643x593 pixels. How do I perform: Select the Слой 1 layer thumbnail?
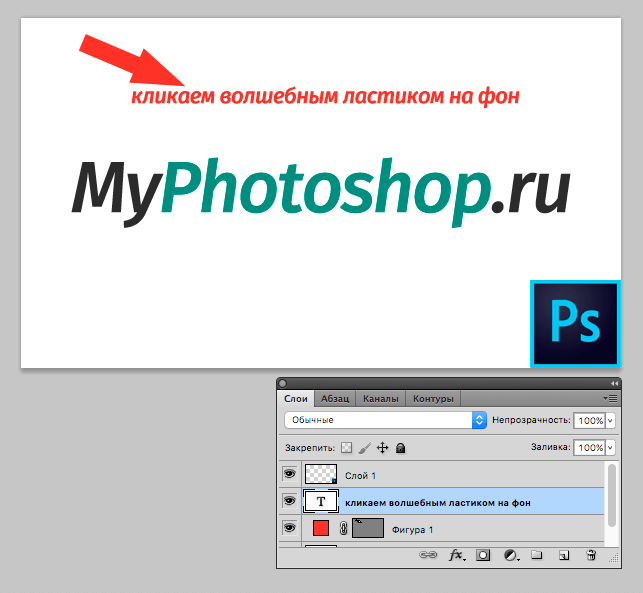click(321, 474)
